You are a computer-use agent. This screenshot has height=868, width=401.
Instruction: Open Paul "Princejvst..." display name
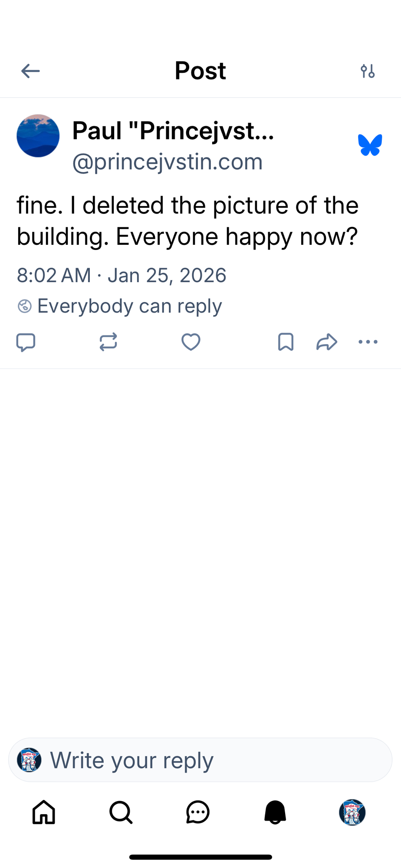coord(173,130)
